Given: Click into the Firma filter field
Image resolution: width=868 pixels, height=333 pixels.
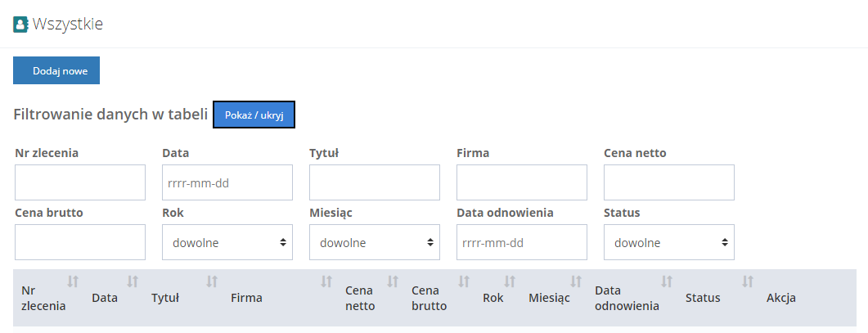Looking at the screenshot, I should pyautogui.click(x=522, y=182).
